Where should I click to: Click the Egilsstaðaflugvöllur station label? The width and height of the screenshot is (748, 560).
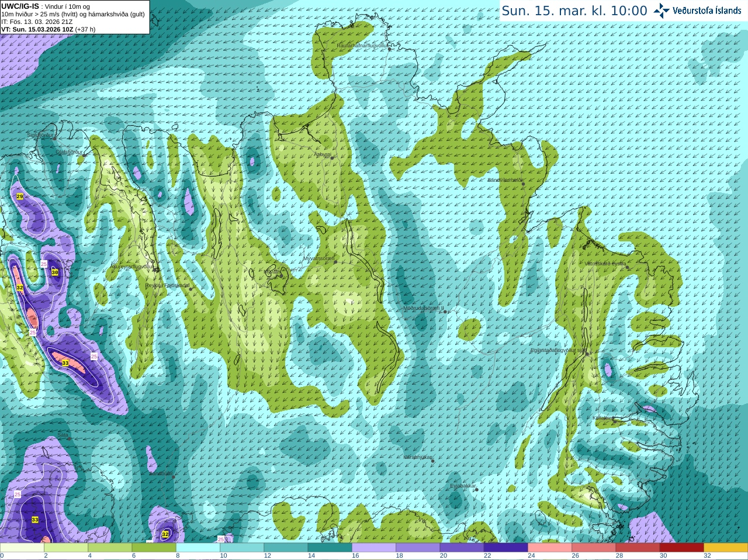coord(558,350)
